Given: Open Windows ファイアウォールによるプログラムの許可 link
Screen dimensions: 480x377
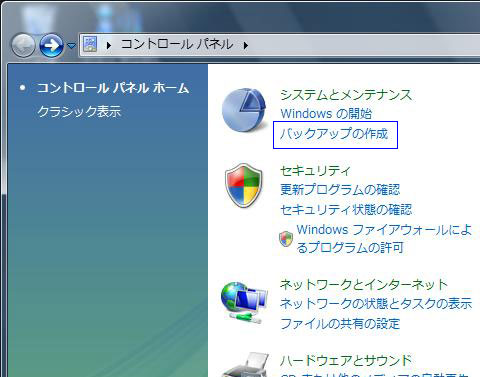Looking at the screenshot, I should (384, 238).
